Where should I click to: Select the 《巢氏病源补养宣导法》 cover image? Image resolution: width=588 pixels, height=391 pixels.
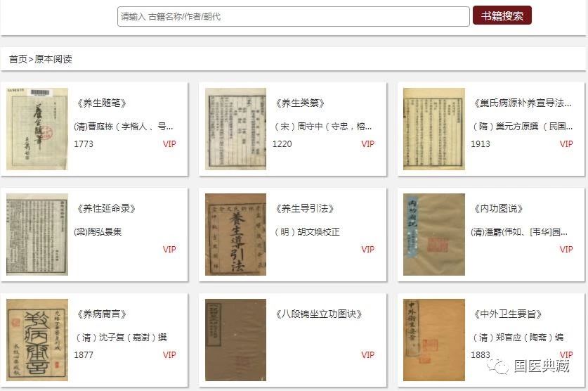click(x=433, y=129)
